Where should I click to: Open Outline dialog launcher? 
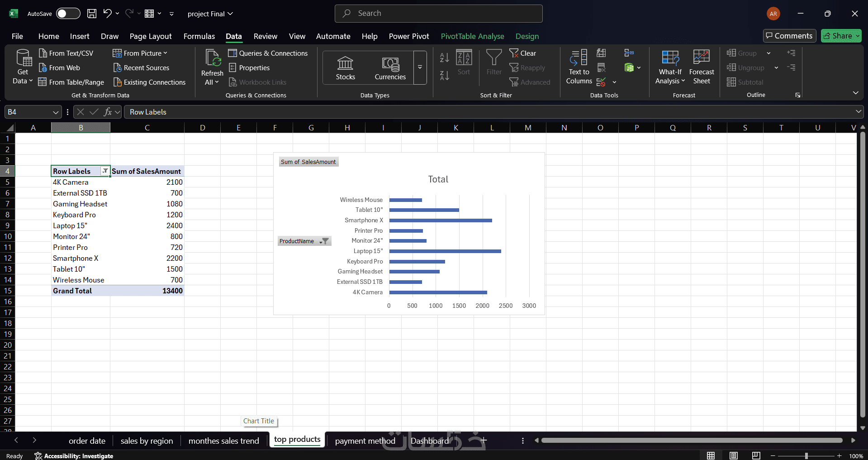pos(798,95)
